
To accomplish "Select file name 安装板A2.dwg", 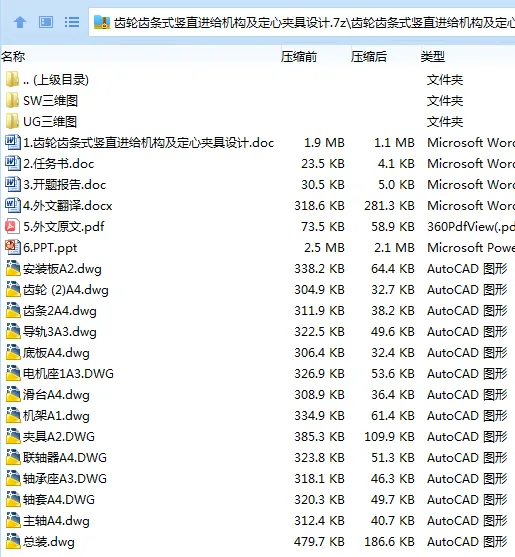I will tap(62, 269).
